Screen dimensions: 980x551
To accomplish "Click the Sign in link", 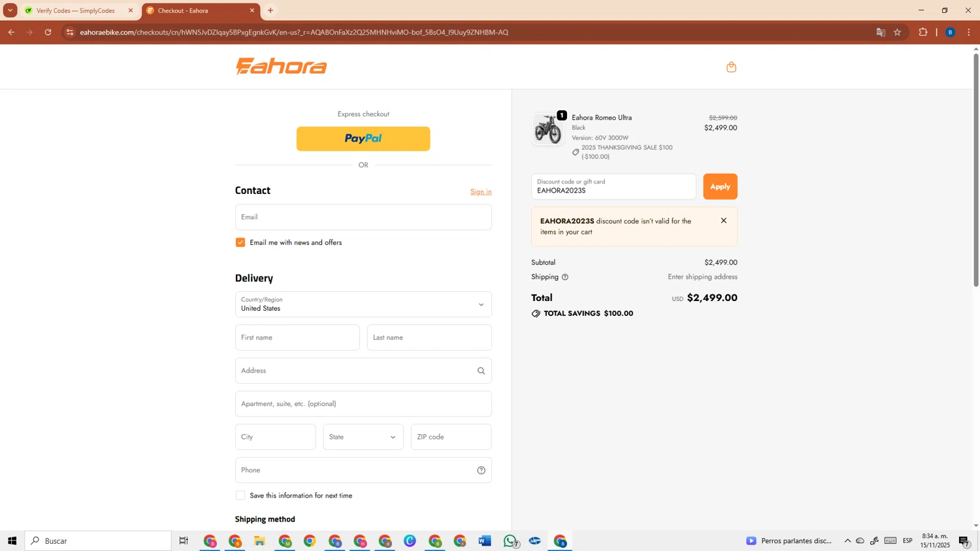I will pos(481,191).
